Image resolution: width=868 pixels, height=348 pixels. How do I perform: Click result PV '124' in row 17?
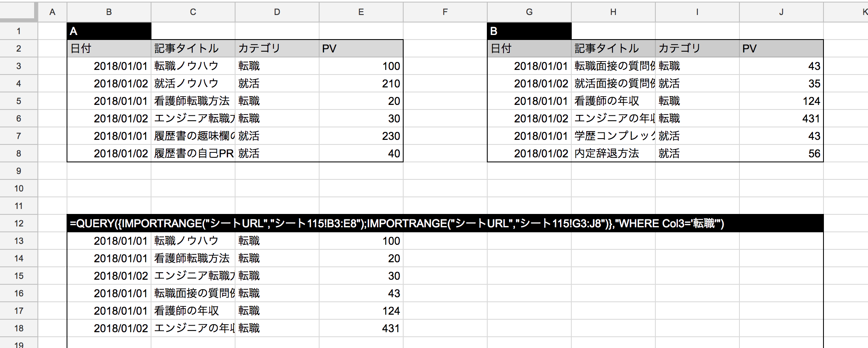pyautogui.click(x=361, y=311)
